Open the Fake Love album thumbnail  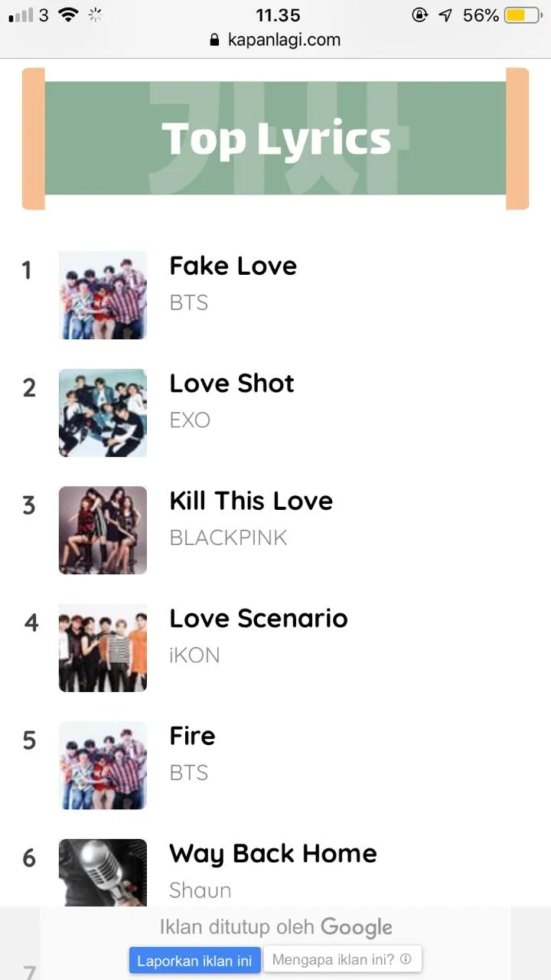tap(103, 295)
